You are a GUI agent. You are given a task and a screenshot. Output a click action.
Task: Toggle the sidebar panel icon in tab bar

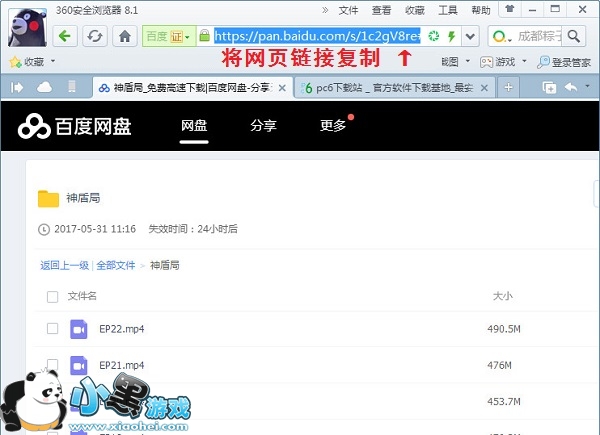[17, 88]
